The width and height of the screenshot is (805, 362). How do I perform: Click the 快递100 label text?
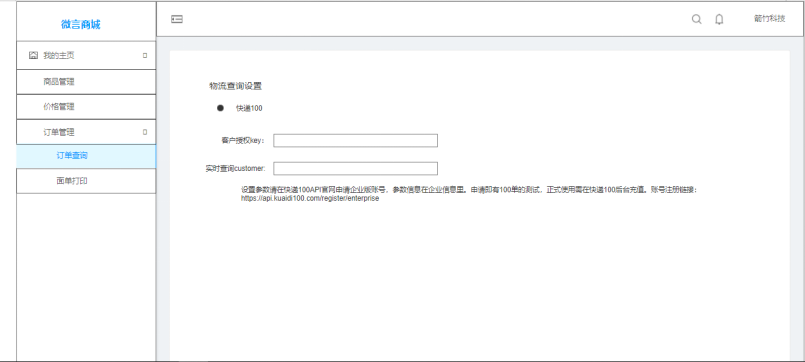[249, 108]
